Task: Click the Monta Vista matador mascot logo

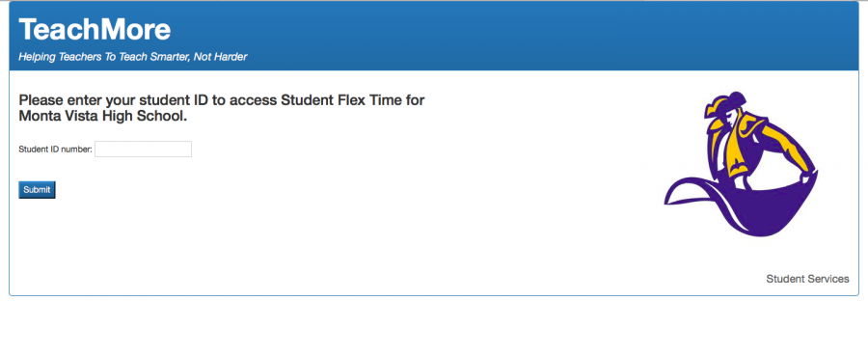Action: pyautogui.click(x=742, y=163)
